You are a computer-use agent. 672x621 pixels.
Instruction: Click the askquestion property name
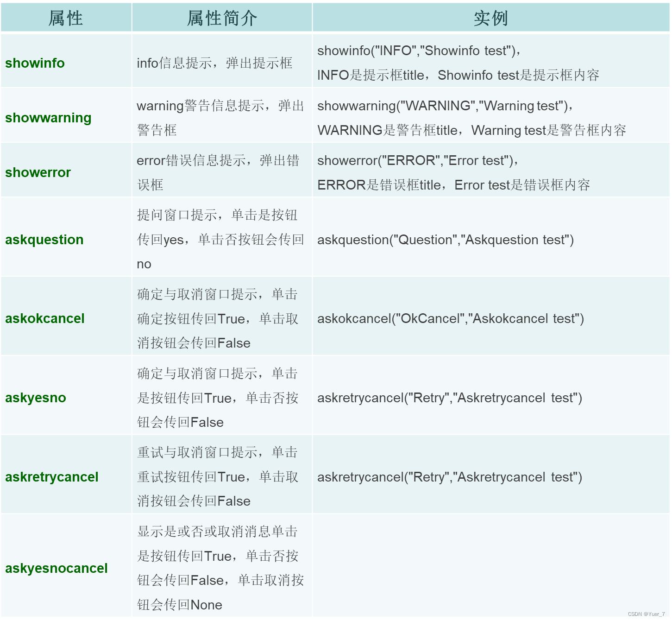pyautogui.click(x=44, y=240)
